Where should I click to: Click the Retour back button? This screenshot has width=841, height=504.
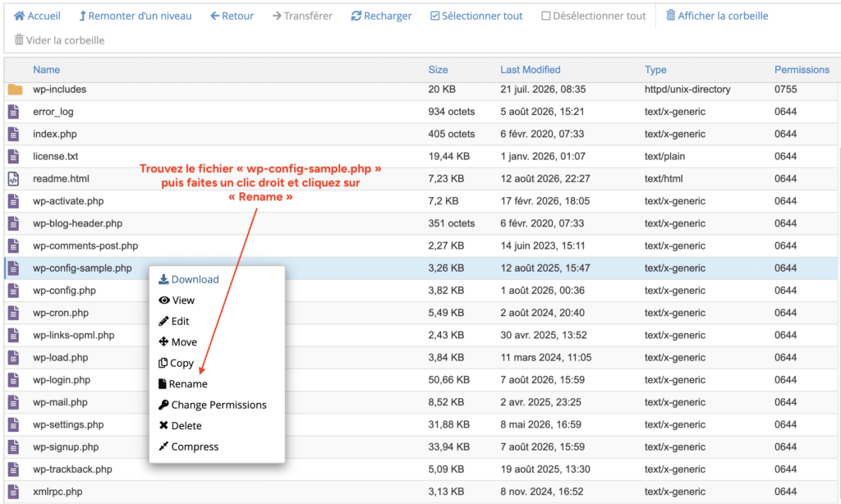tap(232, 16)
